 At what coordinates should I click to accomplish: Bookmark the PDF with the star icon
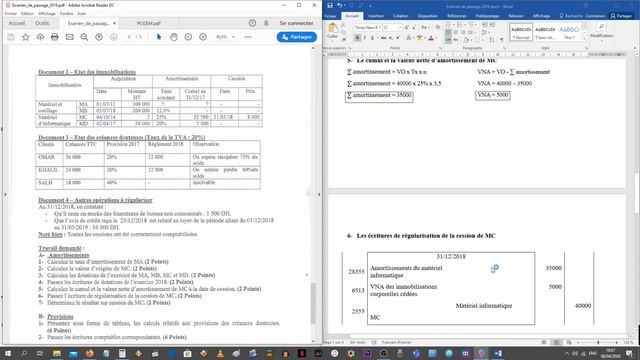(25, 37)
